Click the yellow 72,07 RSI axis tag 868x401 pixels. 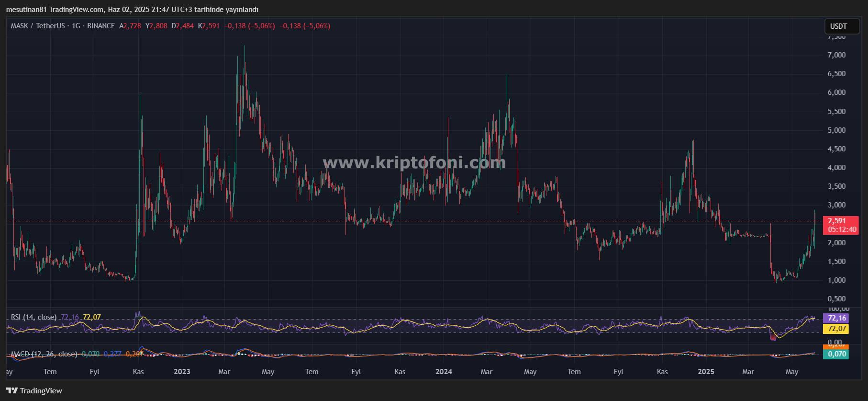(836, 329)
